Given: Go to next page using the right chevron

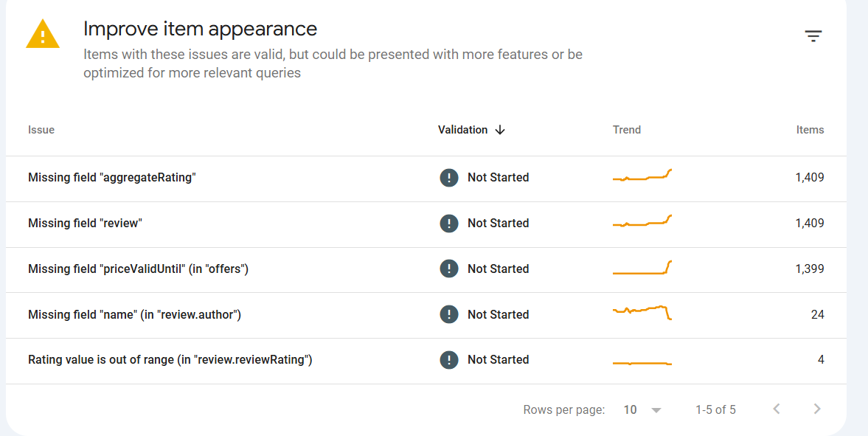Looking at the screenshot, I should coord(817,409).
